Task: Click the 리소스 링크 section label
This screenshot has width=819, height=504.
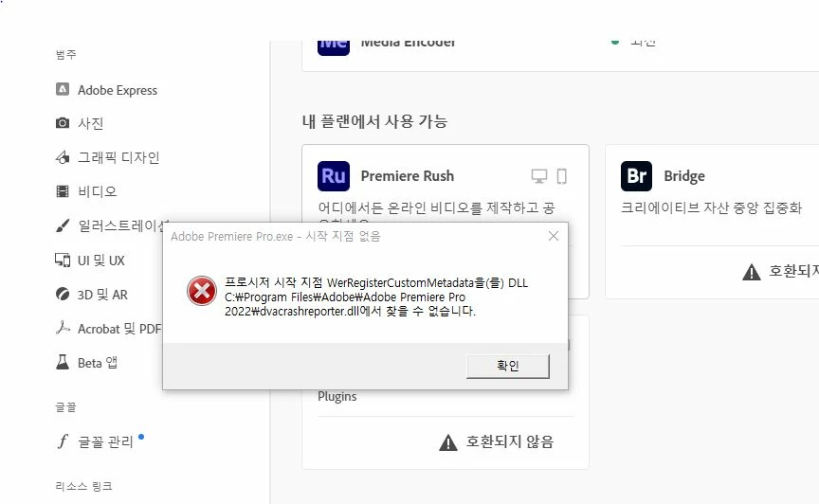Action: (x=84, y=486)
